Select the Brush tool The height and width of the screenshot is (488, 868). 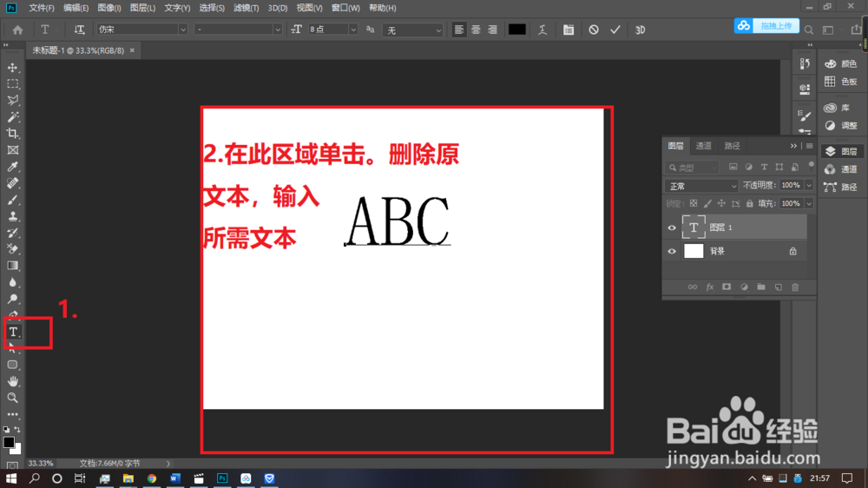(x=12, y=200)
